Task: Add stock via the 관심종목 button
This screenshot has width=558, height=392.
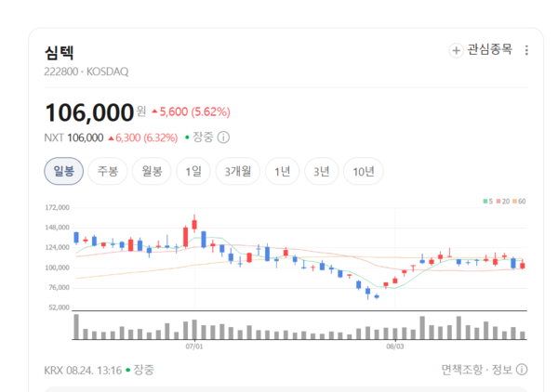Action: point(481,50)
